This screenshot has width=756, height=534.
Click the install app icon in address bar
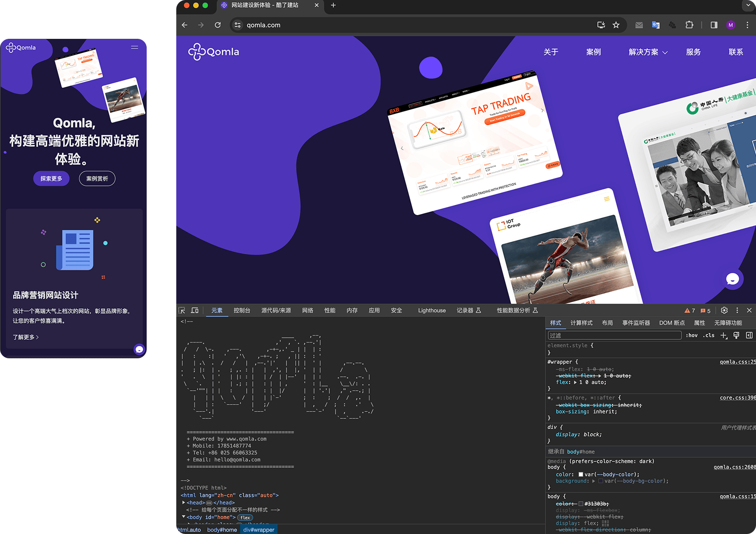click(601, 25)
